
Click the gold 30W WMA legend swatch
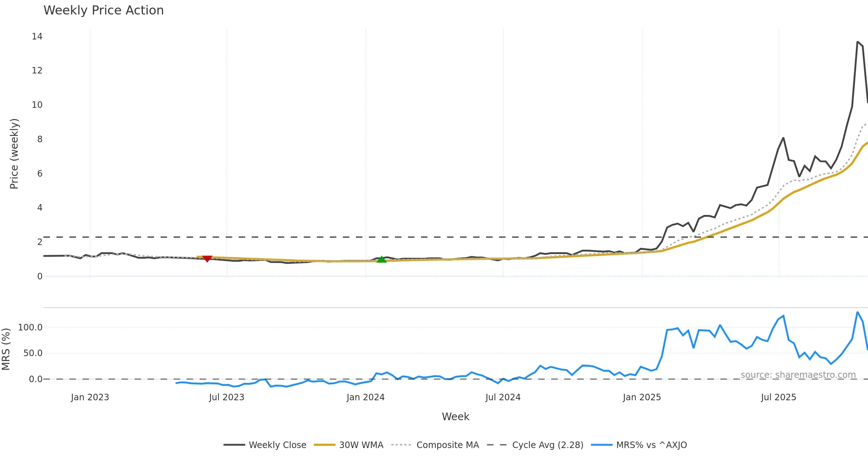[x=324, y=445]
